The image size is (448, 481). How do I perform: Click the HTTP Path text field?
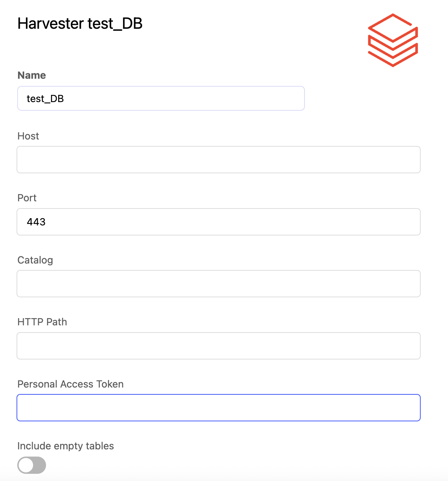(219, 346)
